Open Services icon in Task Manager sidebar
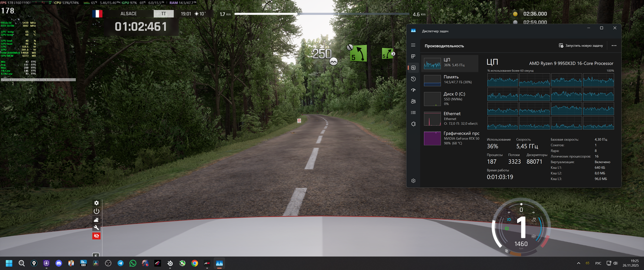 (413, 124)
